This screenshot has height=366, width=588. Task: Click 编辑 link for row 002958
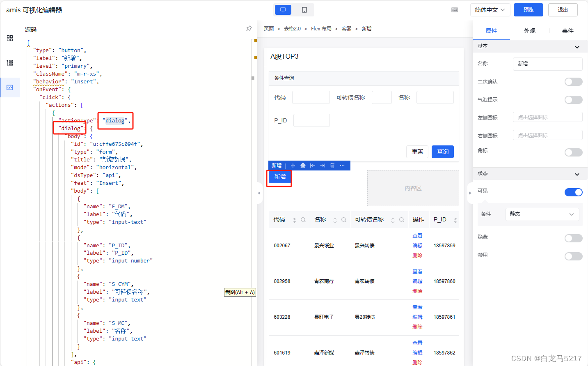[x=417, y=281]
